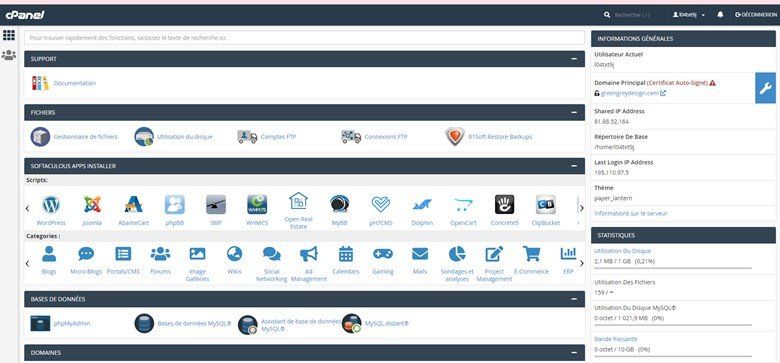The image size is (780, 363).
Task: Select the Dolphin script icon
Action: click(x=422, y=204)
